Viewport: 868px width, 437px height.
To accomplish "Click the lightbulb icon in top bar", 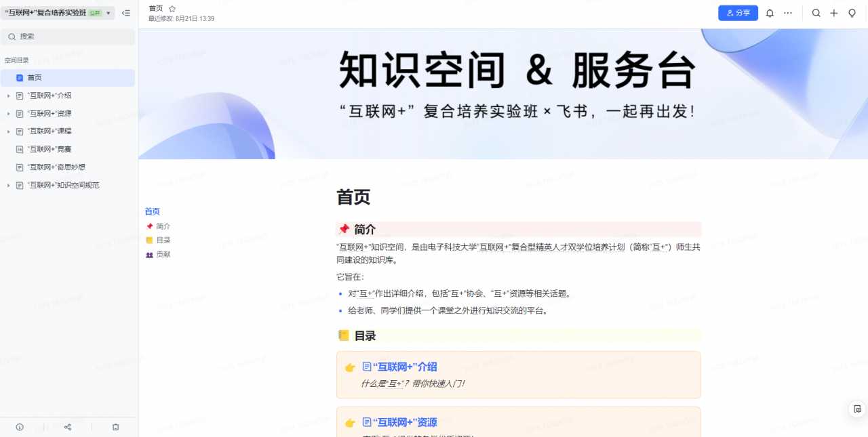I will point(852,13).
